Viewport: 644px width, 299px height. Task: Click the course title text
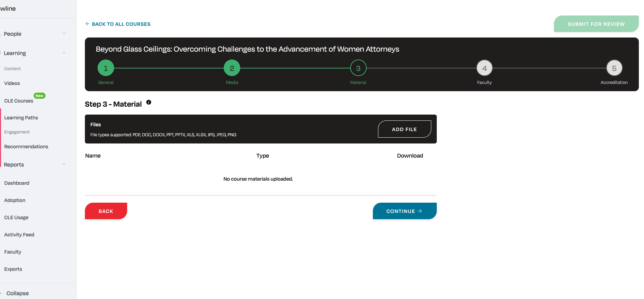click(247, 49)
